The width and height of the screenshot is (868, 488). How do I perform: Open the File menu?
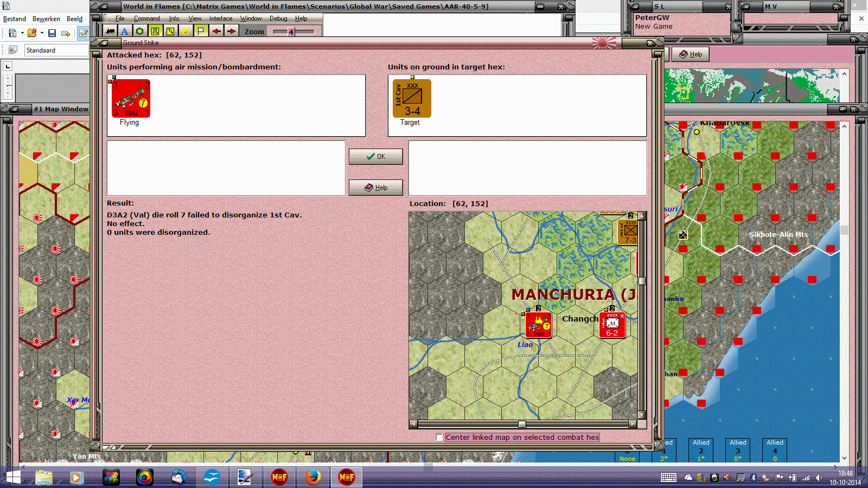point(120,18)
